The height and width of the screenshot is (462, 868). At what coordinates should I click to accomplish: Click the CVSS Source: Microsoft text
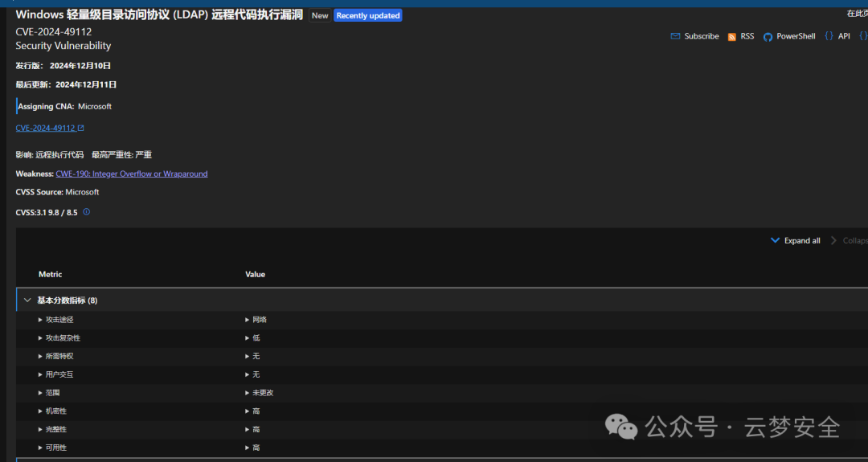coord(57,192)
